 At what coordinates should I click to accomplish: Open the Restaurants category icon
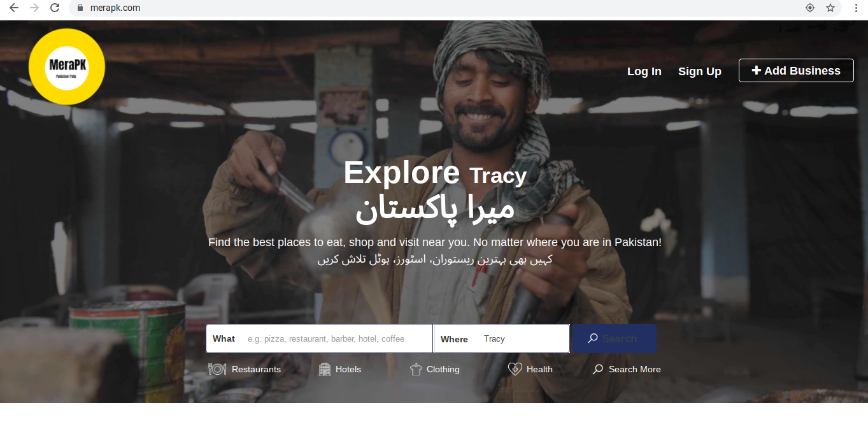pos(217,369)
